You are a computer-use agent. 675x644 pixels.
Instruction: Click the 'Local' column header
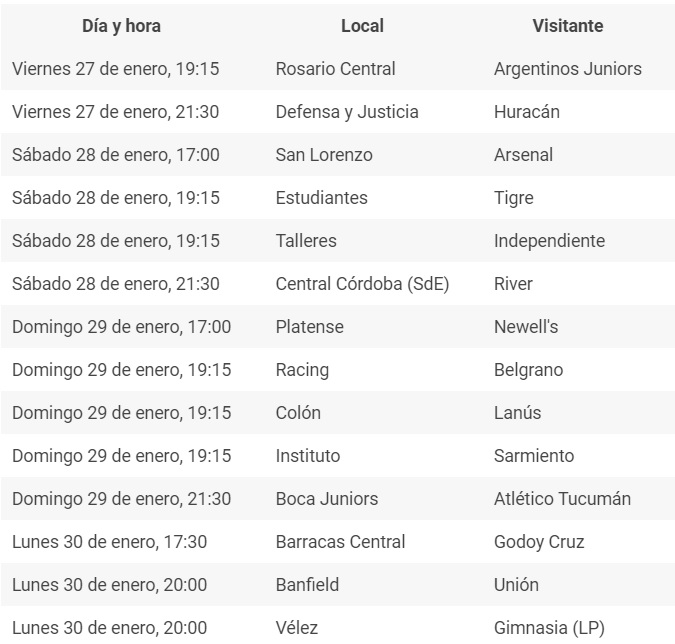point(362,26)
